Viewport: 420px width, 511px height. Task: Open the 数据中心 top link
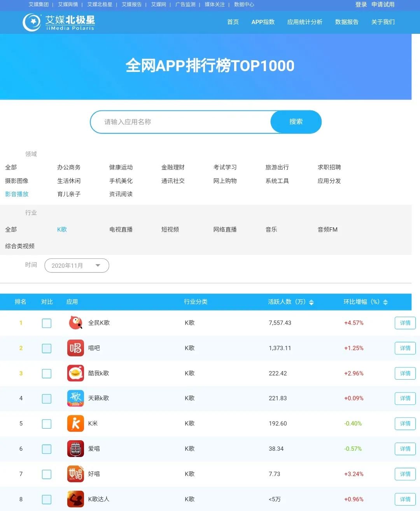tap(244, 5)
